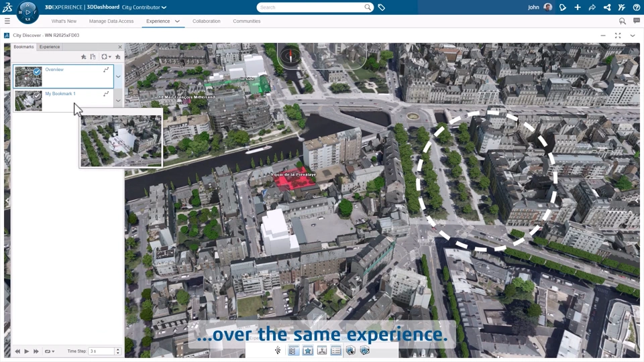Open the loop mode dropdown
The image size is (644, 362).
pyautogui.click(x=49, y=351)
